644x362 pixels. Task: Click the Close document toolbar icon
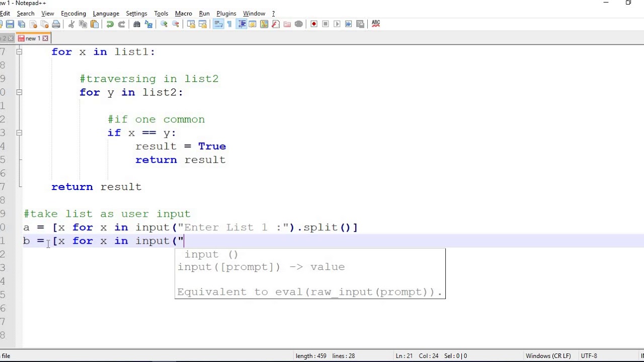[x=33, y=24]
